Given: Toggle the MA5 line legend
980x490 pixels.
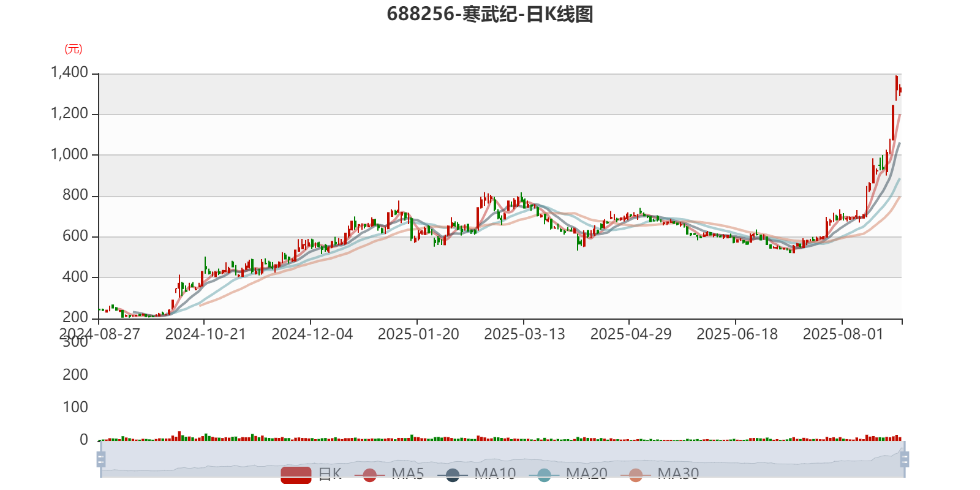Looking at the screenshot, I should click(x=389, y=474).
